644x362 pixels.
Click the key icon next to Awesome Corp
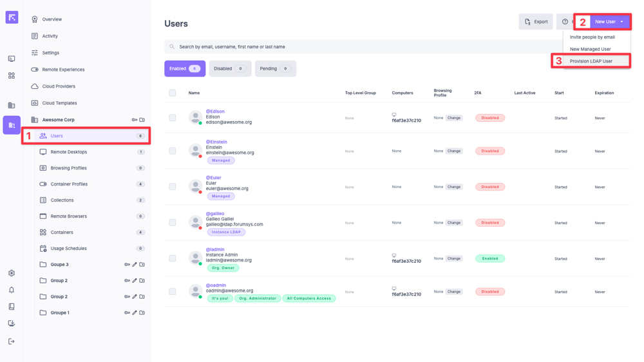(x=135, y=120)
